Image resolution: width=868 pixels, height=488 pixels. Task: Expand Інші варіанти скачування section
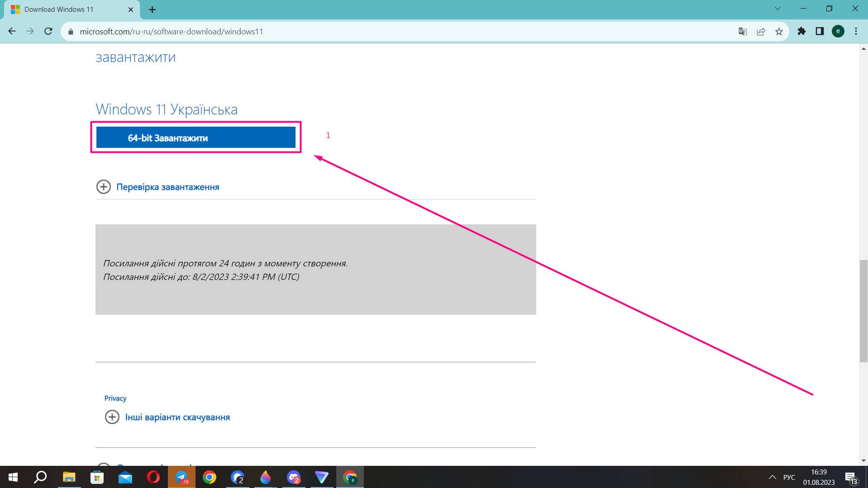167,417
